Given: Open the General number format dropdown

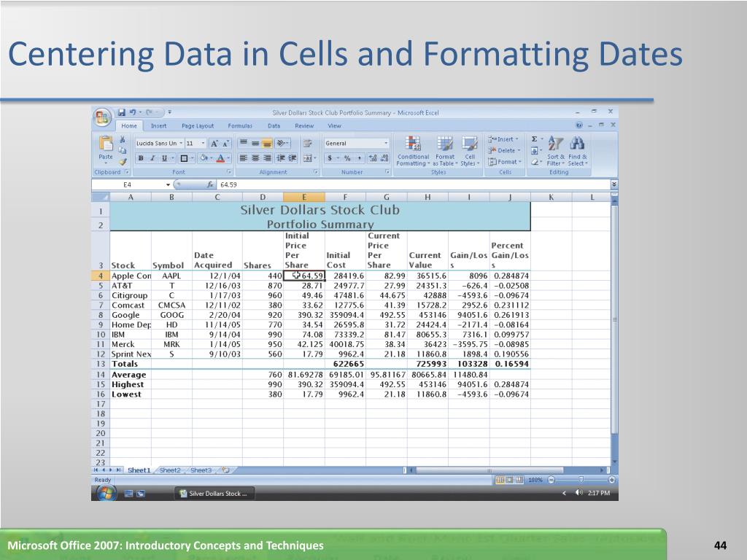Looking at the screenshot, I should point(386,144).
